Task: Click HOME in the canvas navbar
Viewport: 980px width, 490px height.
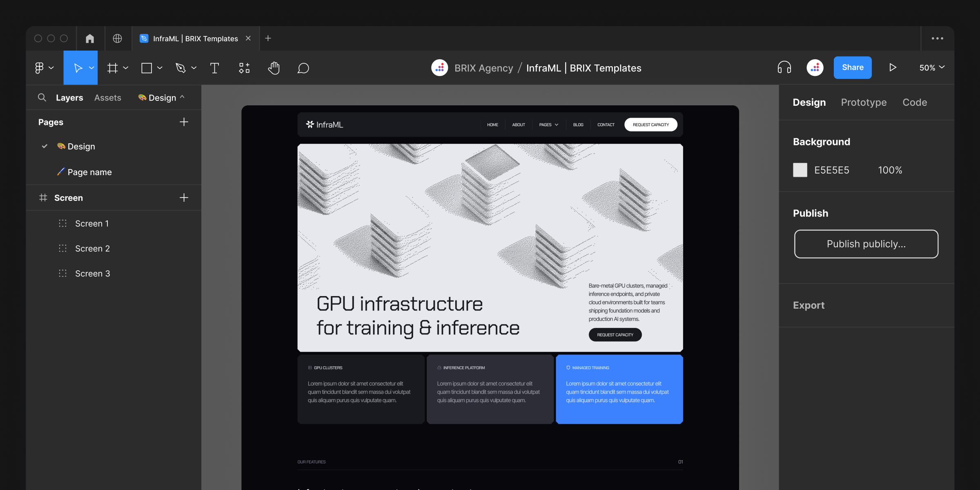Action: [492, 125]
